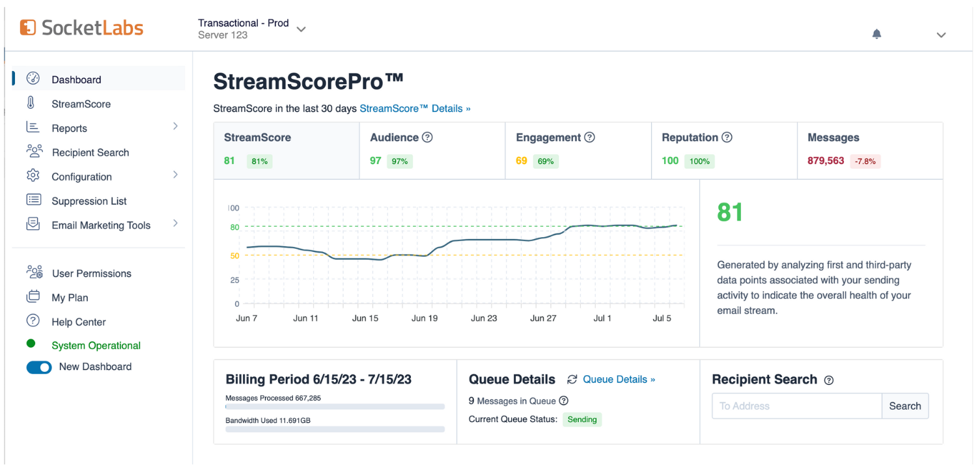Go to StreamScore in the sidebar
980x467 pixels.
[x=81, y=104]
